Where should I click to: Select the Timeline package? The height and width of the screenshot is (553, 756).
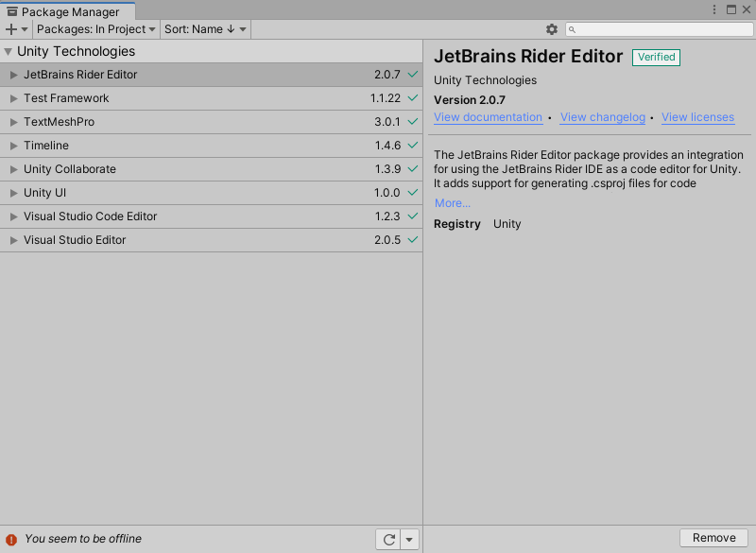pos(211,146)
